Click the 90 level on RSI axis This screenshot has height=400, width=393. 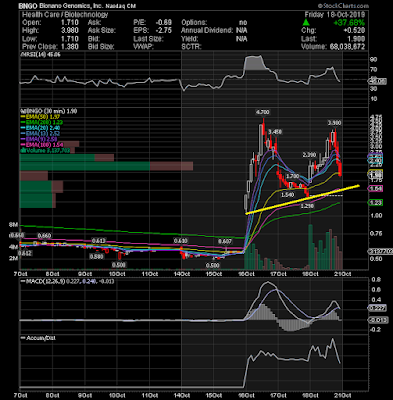(x=373, y=59)
